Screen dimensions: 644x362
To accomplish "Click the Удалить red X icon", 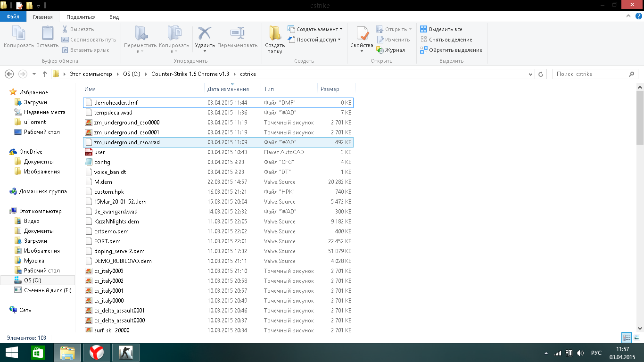I will pyautogui.click(x=205, y=33).
